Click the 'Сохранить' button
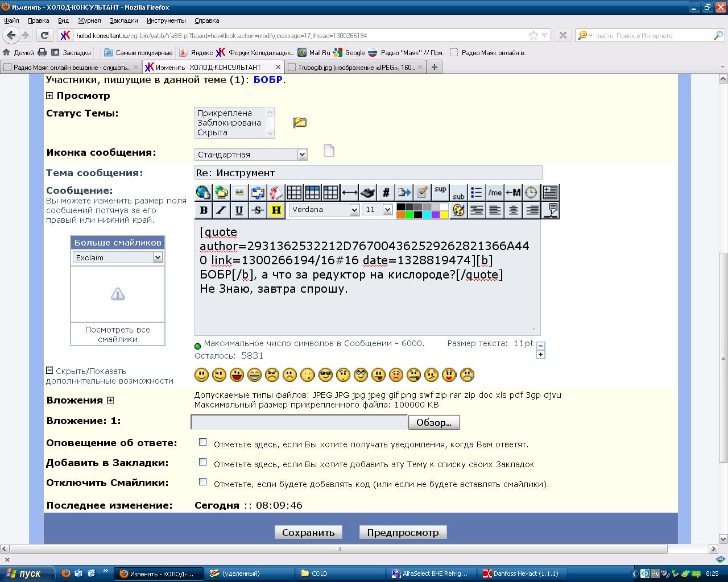Viewport: 728px width, 582px height. [x=308, y=533]
